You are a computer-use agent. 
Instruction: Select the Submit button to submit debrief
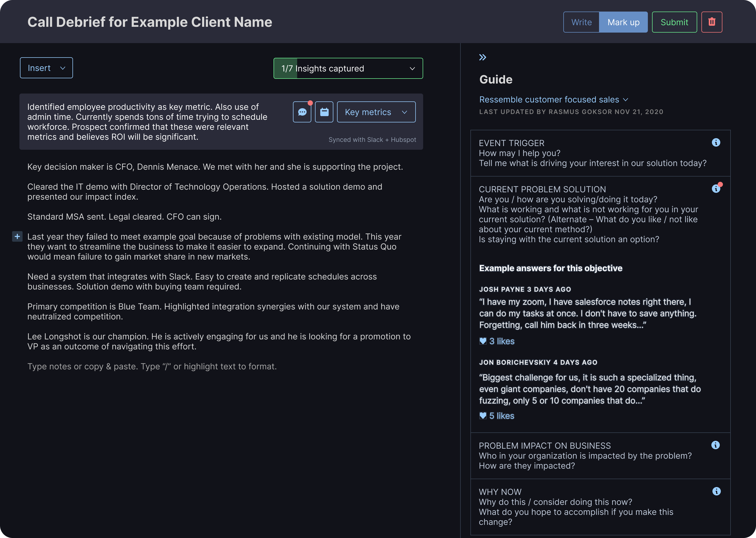(675, 22)
